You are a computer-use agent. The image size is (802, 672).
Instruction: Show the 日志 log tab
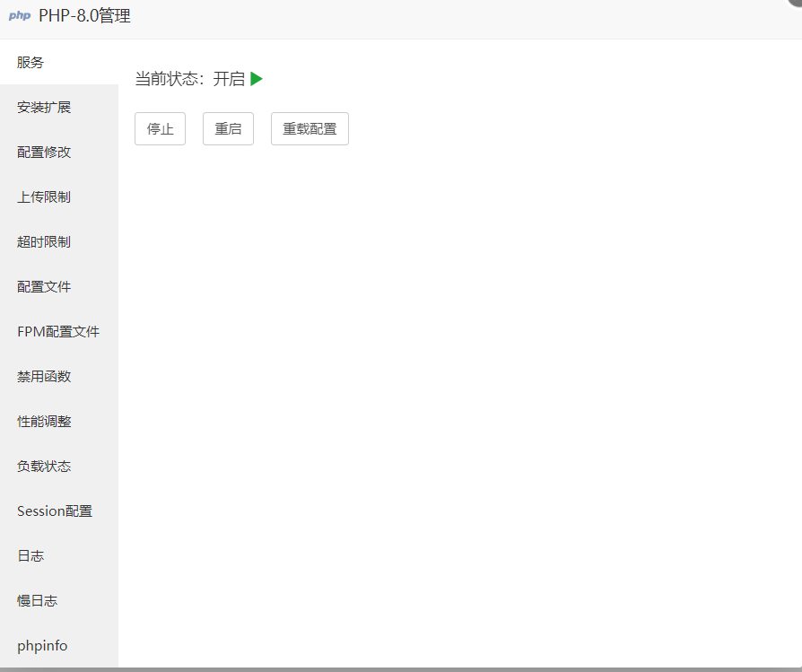coord(59,556)
